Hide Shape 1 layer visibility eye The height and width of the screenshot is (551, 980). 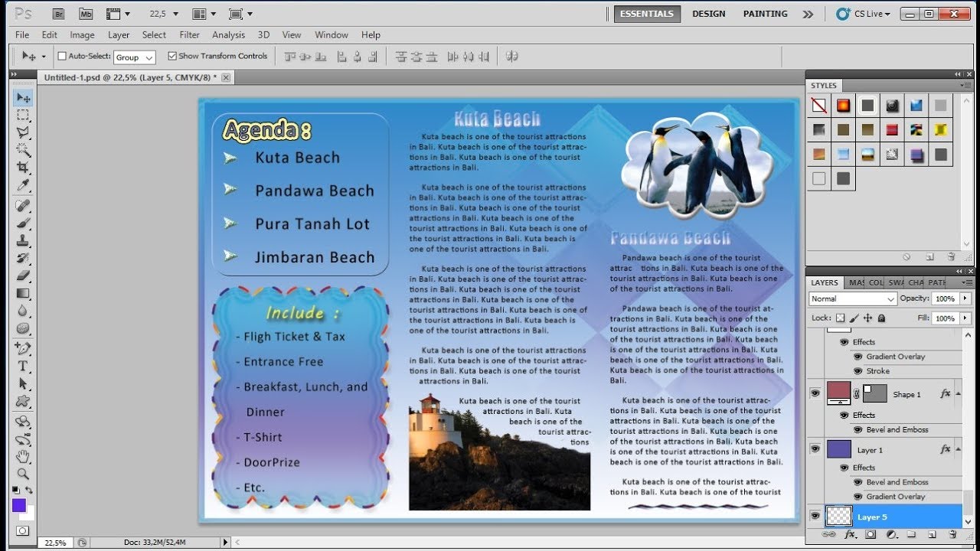click(815, 393)
